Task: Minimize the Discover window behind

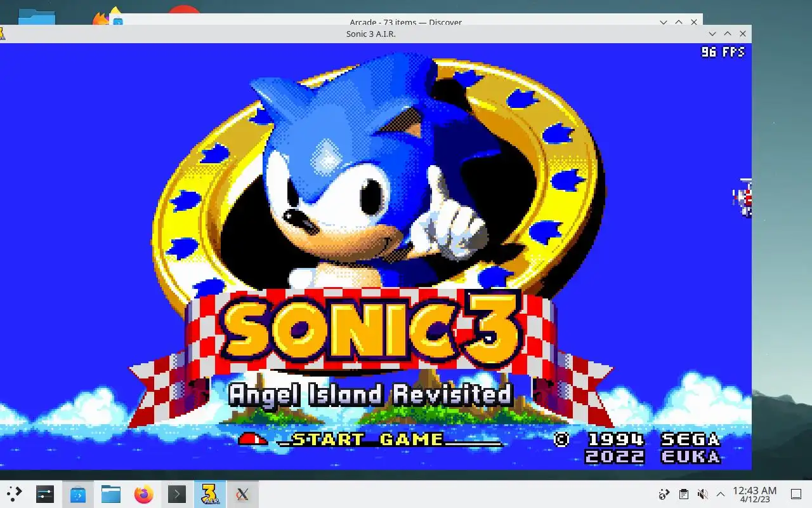Action: coord(664,22)
